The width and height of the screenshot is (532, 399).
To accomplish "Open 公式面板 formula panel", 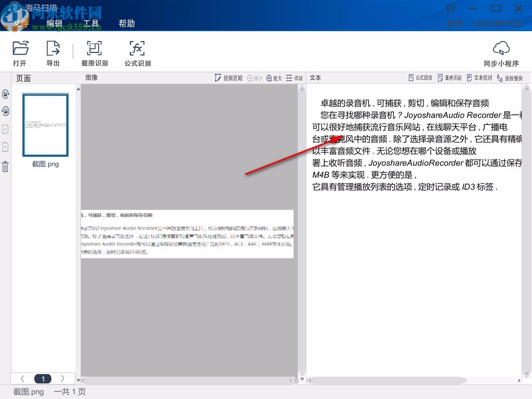I will pyautogui.click(x=420, y=77).
